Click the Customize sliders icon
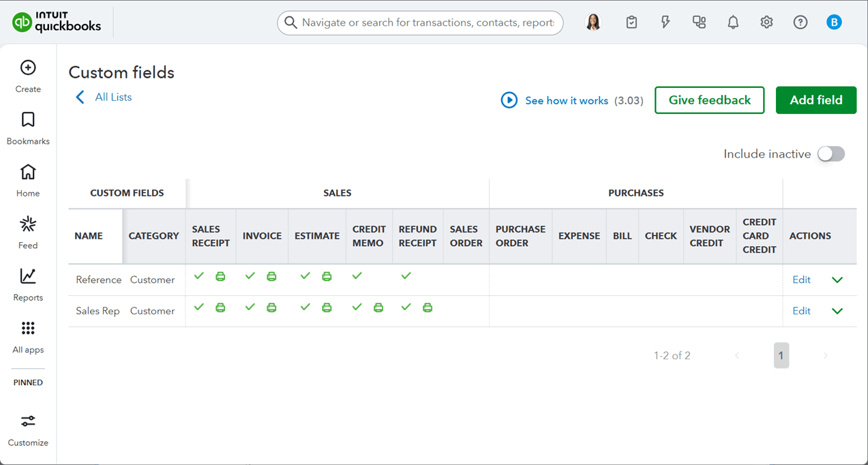The height and width of the screenshot is (465, 868). click(x=28, y=421)
